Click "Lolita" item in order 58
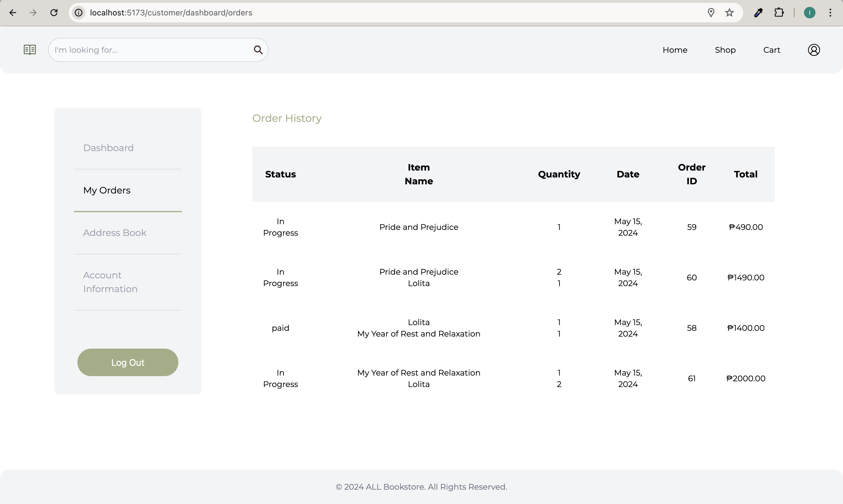This screenshot has width=843, height=504. click(419, 322)
